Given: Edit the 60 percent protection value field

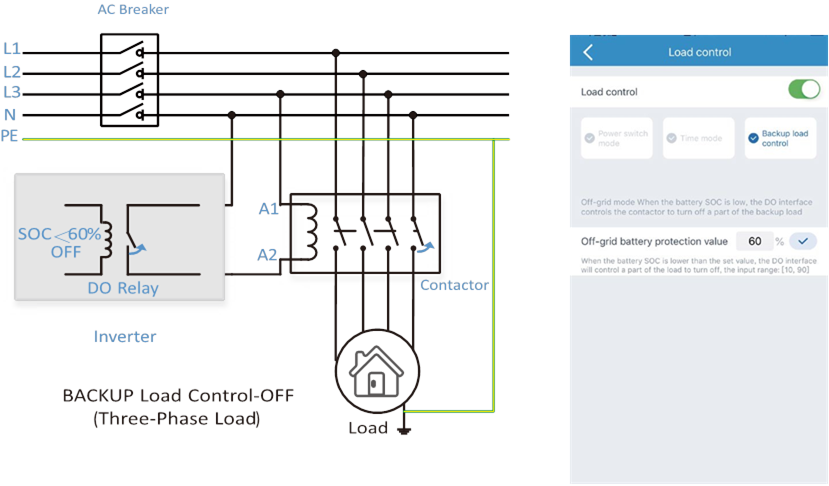Looking at the screenshot, I should pos(754,241).
